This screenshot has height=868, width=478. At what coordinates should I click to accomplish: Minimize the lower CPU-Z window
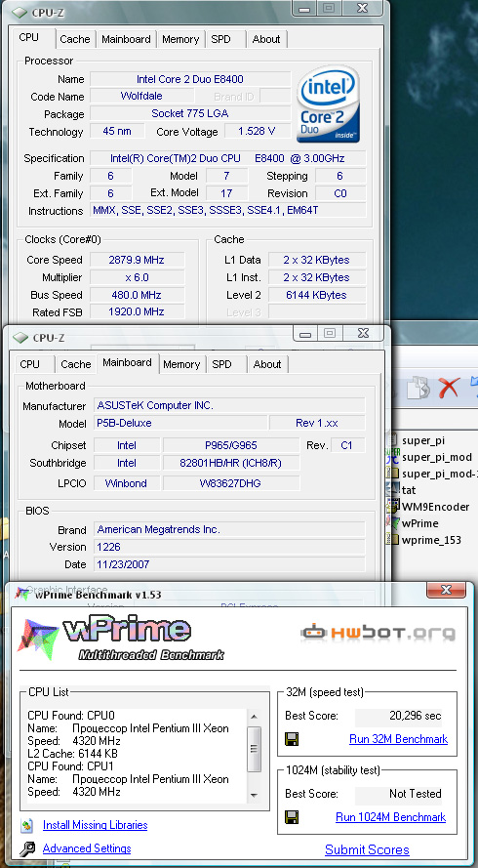click(305, 334)
